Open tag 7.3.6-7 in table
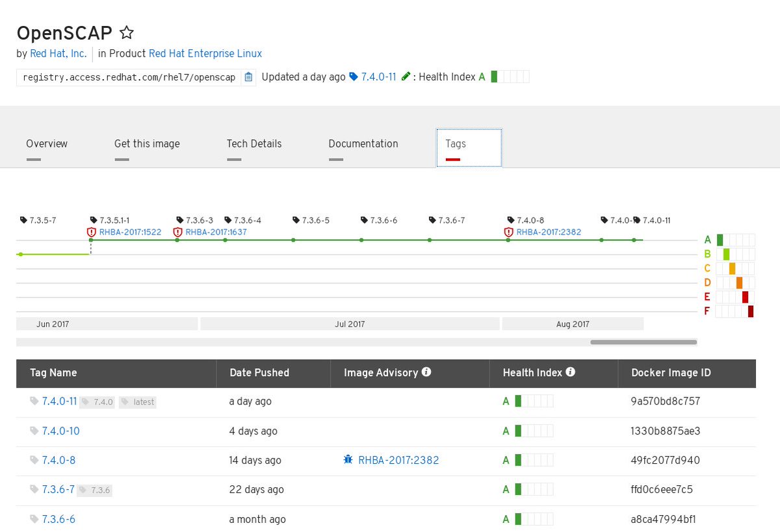Image resolution: width=780 pixels, height=532 pixels. 58,489
